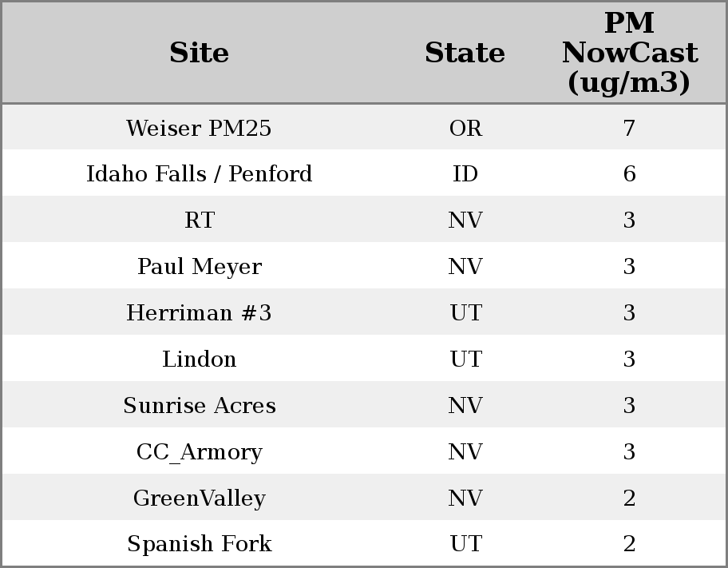
Task: Select the PM value 6 for Idaho Falls
Action: tap(629, 174)
